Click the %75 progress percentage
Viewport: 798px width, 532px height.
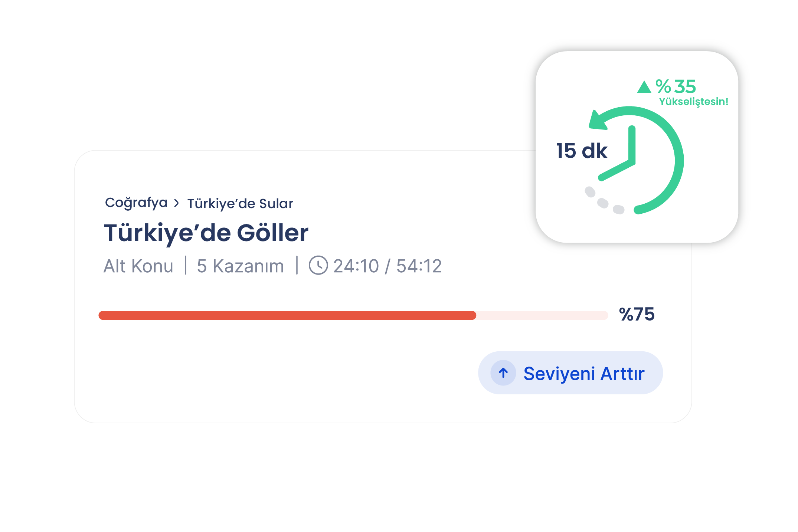[637, 314]
